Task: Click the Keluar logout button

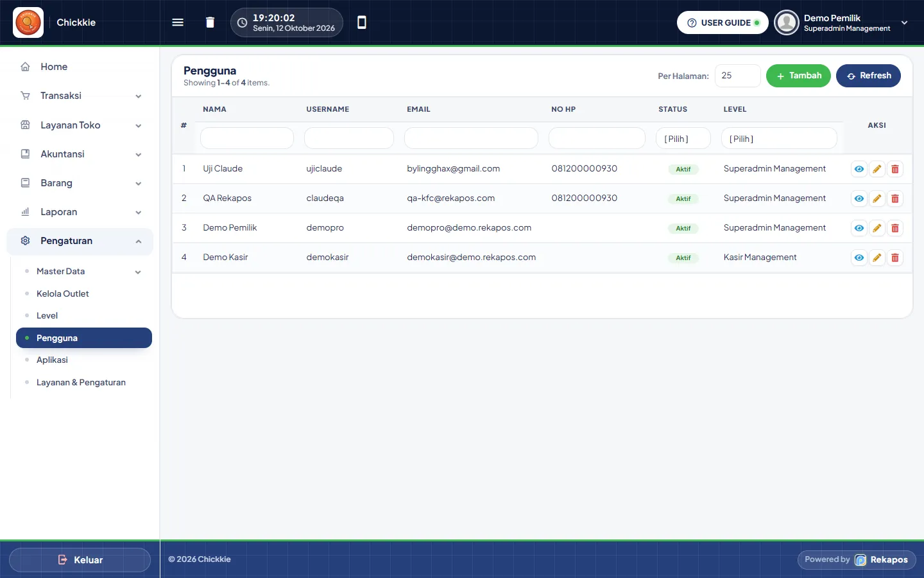Action: coord(80,560)
